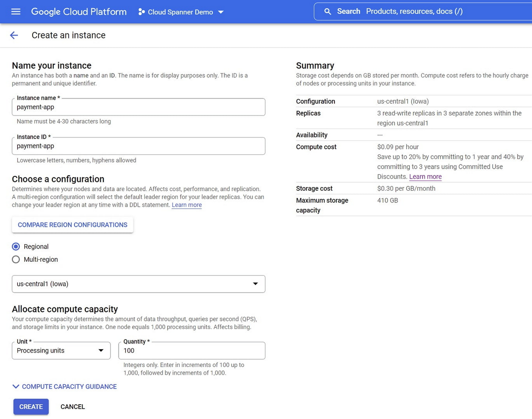Click 'Lowercase letters, numbers, hyphens allowed' hint
The height and width of the screenshot is (419, 532).
[x=76, y=160]
